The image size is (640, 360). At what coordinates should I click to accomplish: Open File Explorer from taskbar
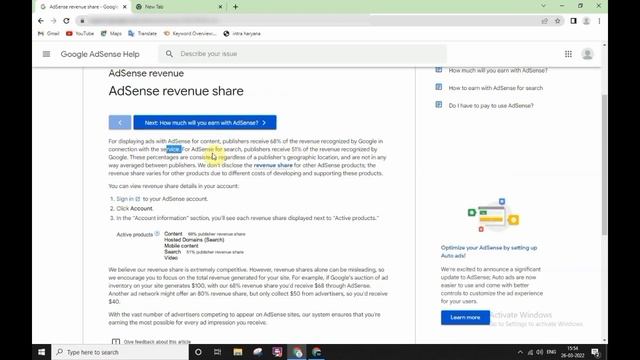238,352
